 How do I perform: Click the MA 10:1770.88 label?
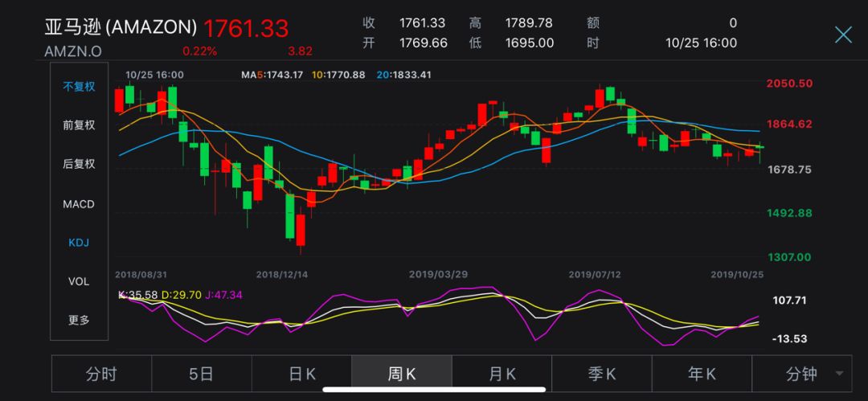pyautogui.click(x=338, y=75)
